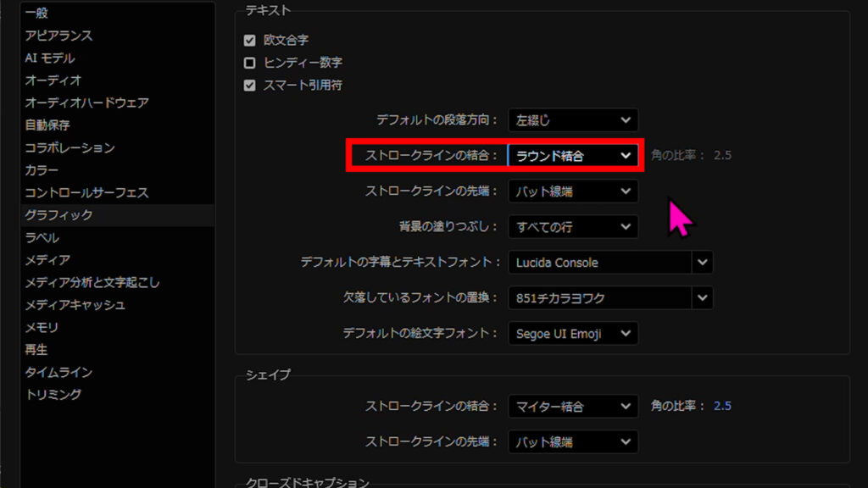The width and height of the screenshot is (868, 488).
Task: Click the blue 角の比率 value in シェイプ
Action: [722, 406]
